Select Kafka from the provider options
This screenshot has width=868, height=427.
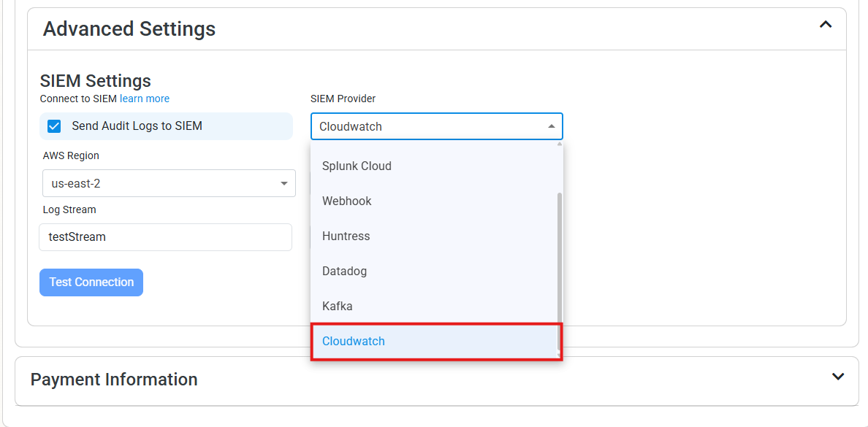[x=338, y=306]
